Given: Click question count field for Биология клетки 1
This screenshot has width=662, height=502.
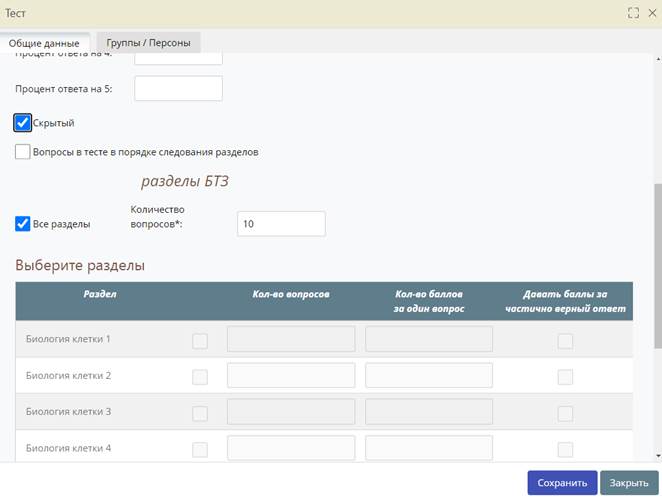Looking at the screenshot, I should [x=291, y=340].
